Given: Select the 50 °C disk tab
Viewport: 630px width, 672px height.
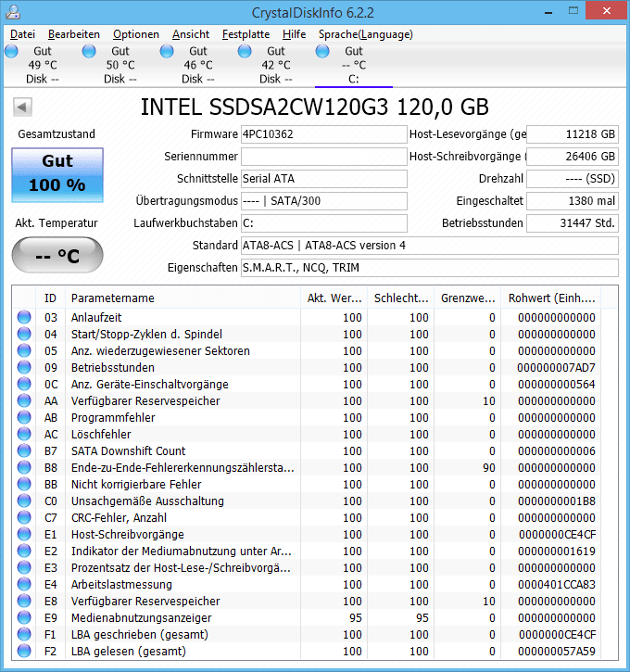Looking at the screenshot, I should point(120,65).
